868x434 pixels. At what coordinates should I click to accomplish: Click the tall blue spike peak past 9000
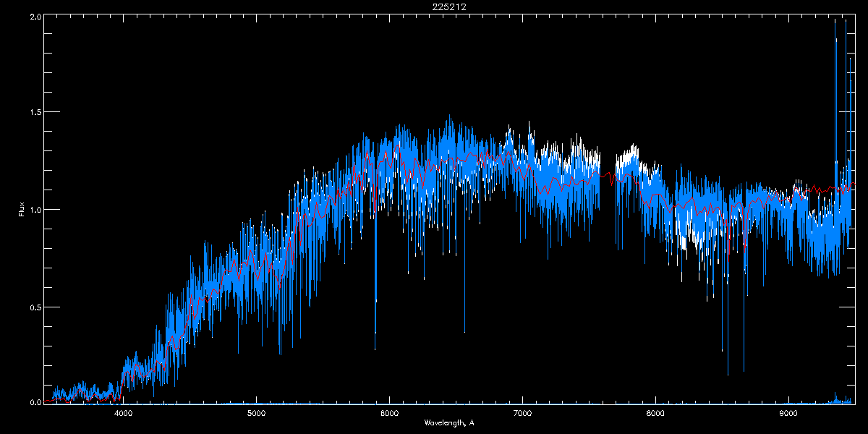[835, 22]
